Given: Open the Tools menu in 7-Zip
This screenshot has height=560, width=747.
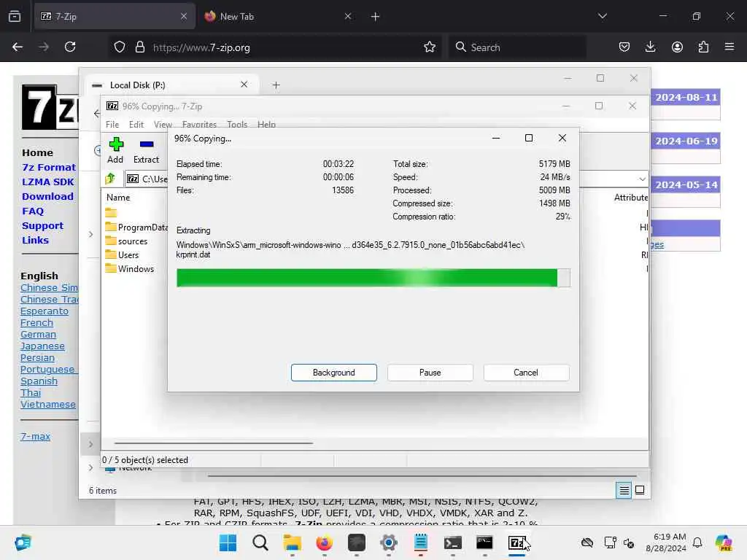Looking at the screenshot, I should coord(237,124).
